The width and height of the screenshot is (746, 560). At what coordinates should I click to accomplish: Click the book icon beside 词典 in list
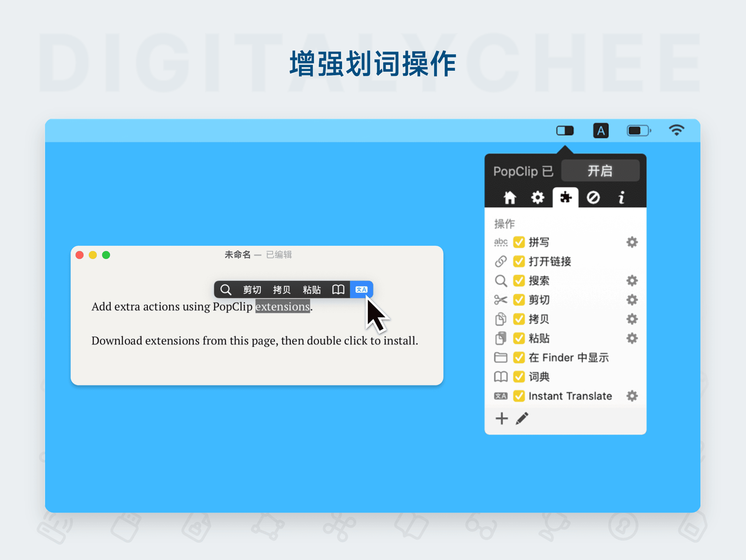501,377
